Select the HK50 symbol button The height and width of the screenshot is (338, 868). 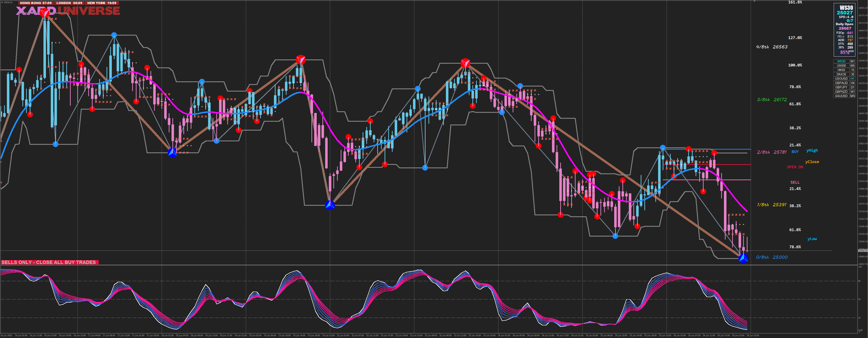pos(841,70)
